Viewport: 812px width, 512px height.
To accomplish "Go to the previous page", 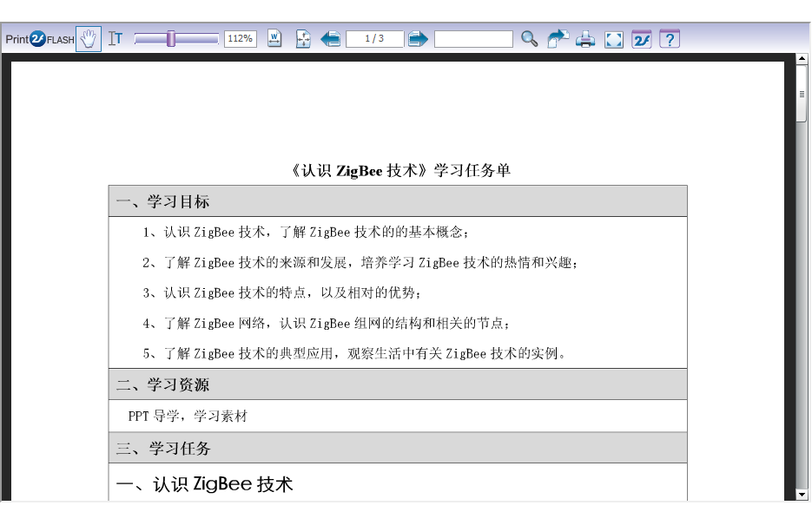I will coord(331,39).
